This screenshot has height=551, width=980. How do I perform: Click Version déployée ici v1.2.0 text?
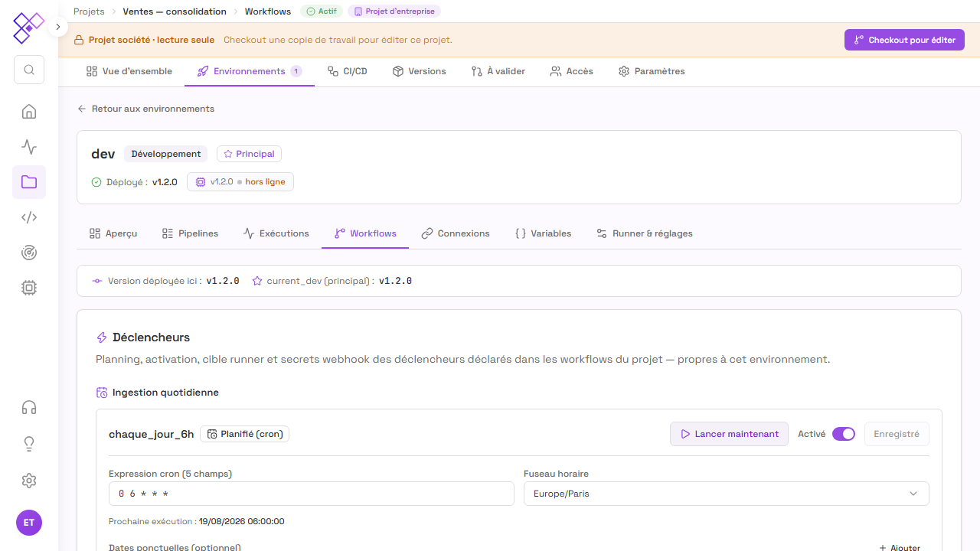coord(173,281)
